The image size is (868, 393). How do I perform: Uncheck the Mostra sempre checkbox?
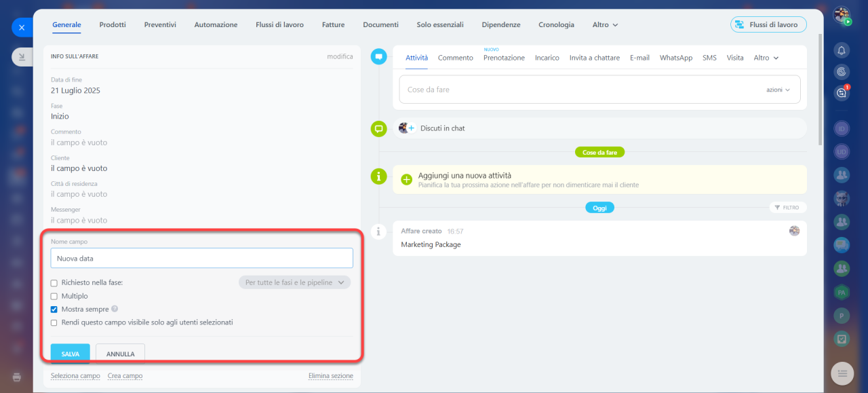pos(54,309)
